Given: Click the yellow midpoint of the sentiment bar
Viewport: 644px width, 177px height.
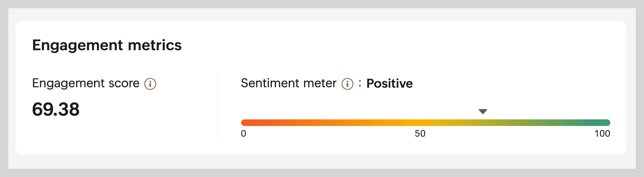Looking at the screenshot, I should coord(425,122).
